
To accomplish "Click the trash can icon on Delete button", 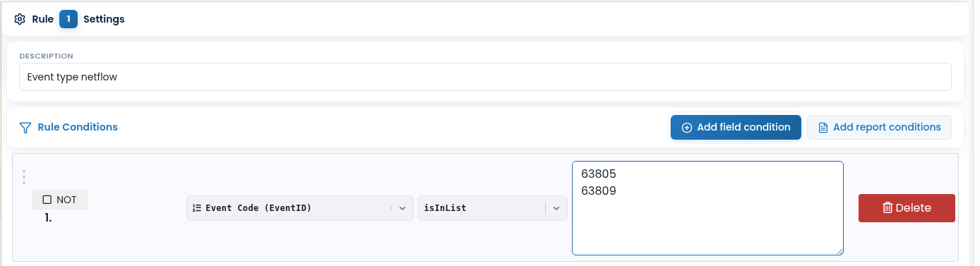I will click(888, 208).
